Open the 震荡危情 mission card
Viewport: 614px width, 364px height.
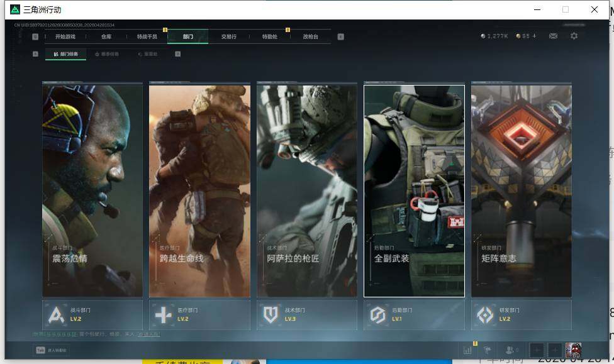pyautogui.click(x=92, y=191)
